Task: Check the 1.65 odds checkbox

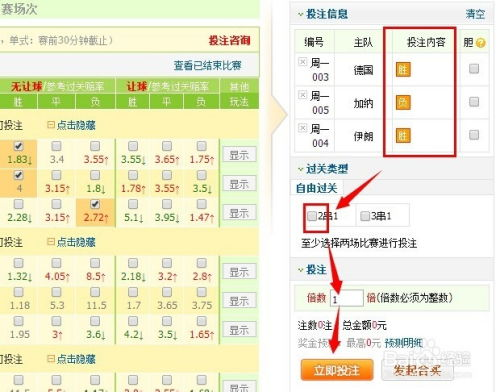Action: pos(201,321)
